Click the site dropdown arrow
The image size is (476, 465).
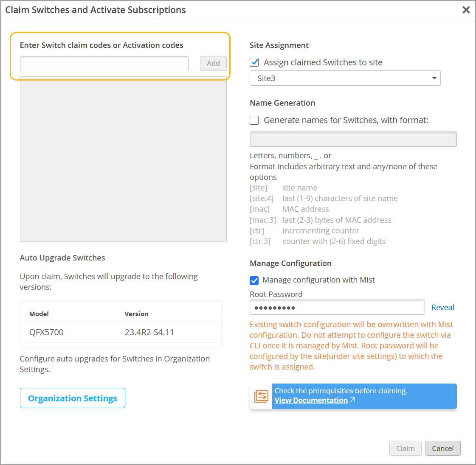pos(434,78)
